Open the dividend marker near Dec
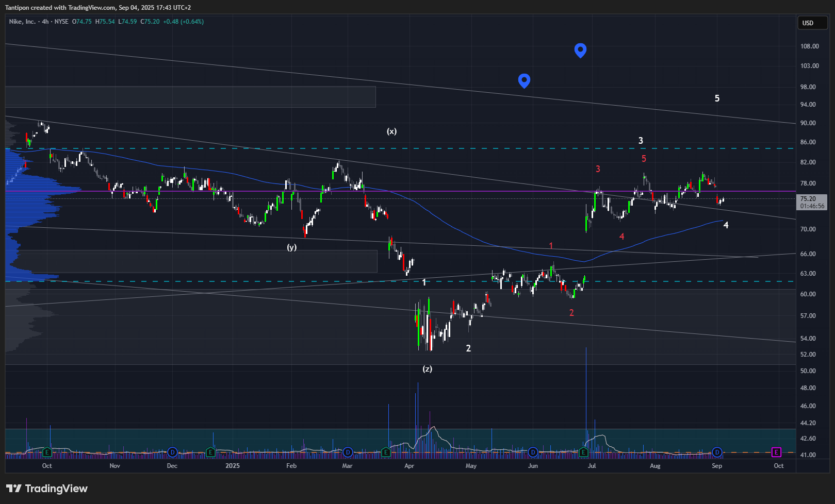This screenshot has width=835, height=504. pyautogui.click(x=172, y=452)
